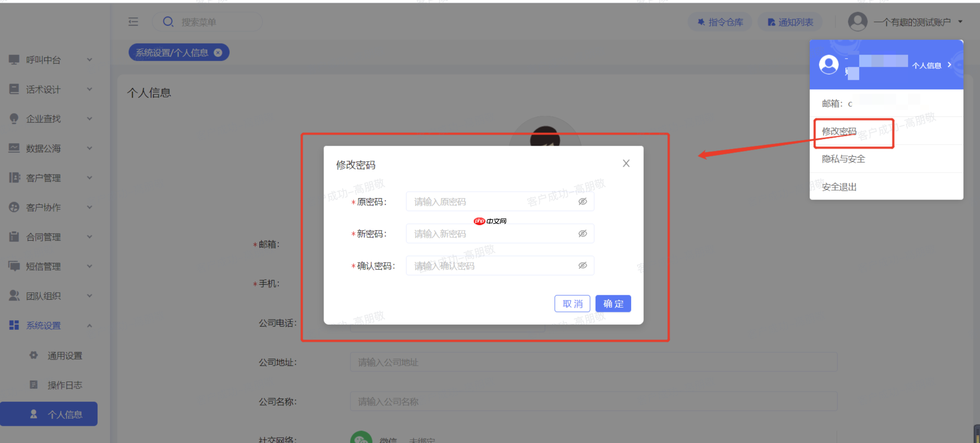Open 短信管理 via its message icon
The image size is (980, 443).
[x=13, y=266]
